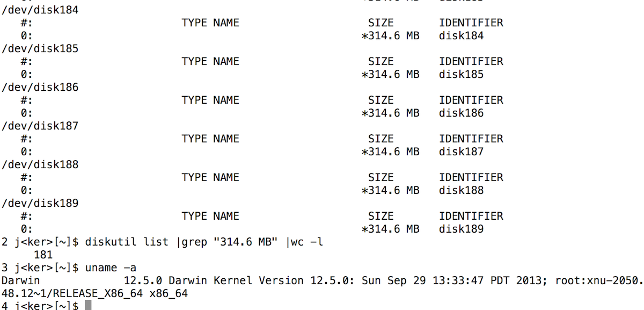Click the disk184 identifier text
Screen dimensions: 644x310
(x=461, y=35)
